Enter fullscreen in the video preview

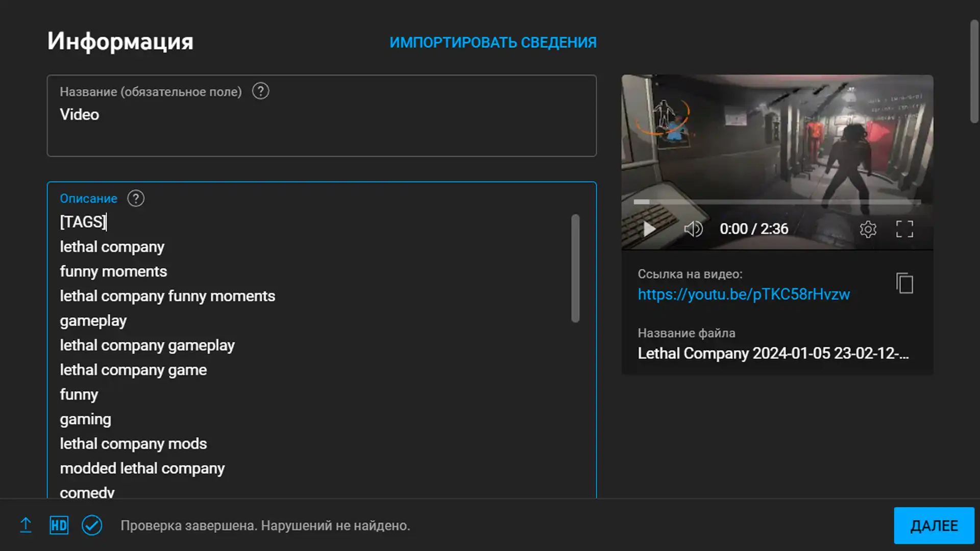click(904, 229)
